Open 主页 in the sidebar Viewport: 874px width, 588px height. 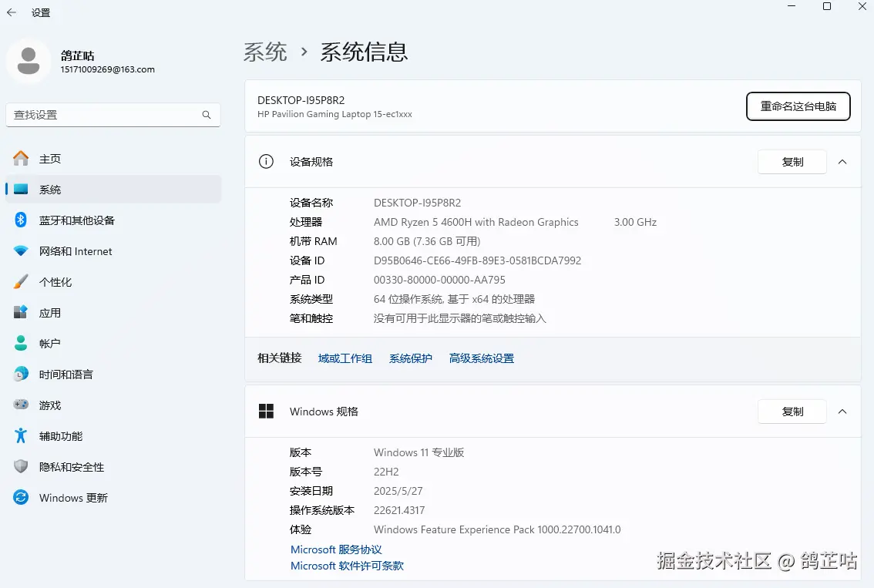coord(113,158)
